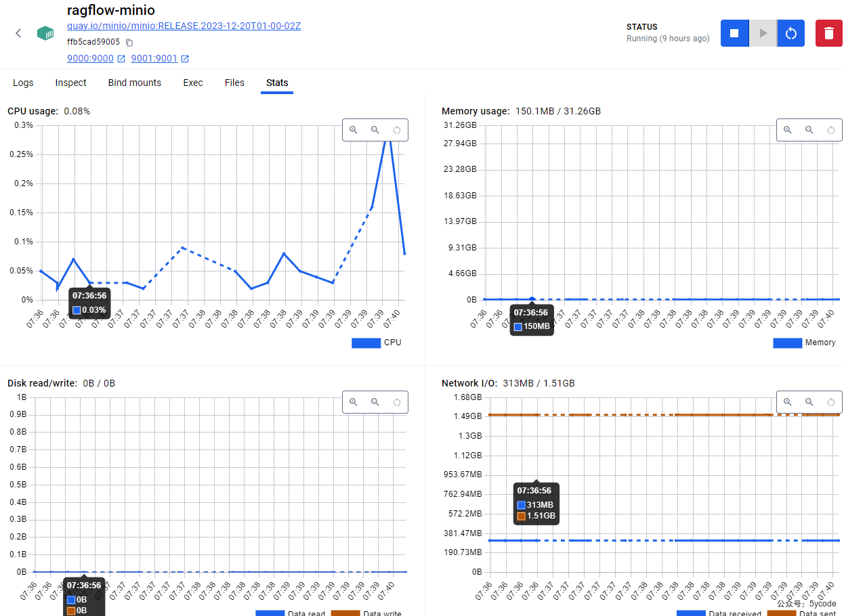Toggle the Data write legend swatch

[x=345, y=613]
